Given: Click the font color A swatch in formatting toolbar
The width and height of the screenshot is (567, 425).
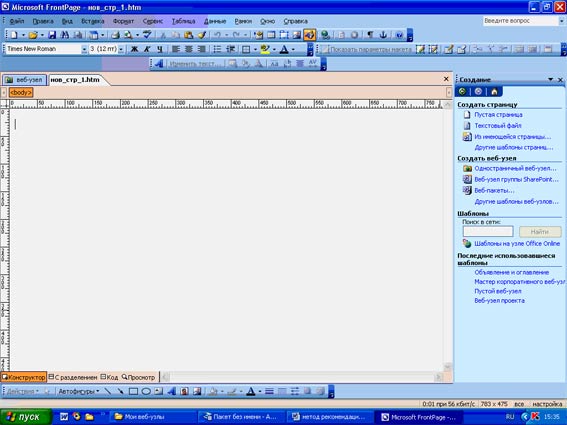Looking at the screenshot, I should click(284, 49).
